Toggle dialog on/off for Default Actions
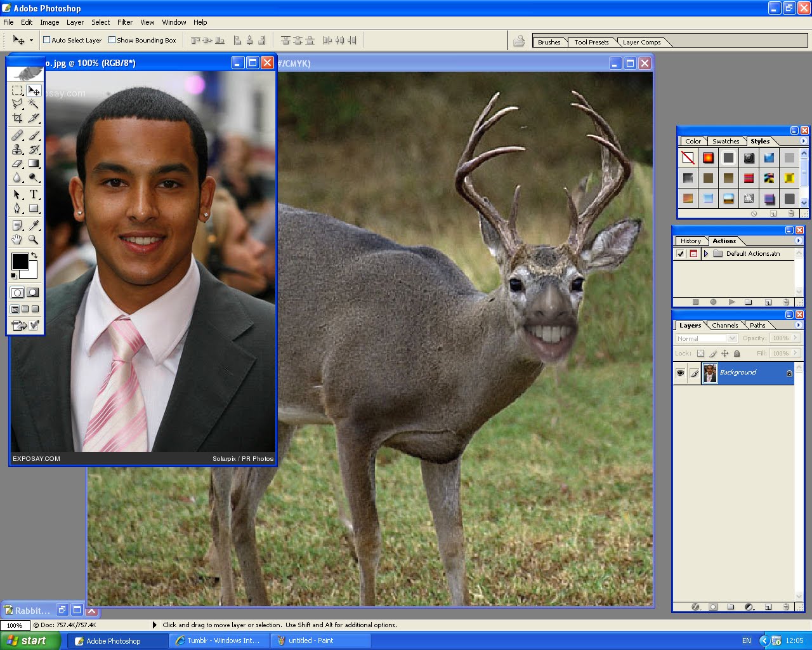The height and width of the screenshot is (650, 812). click(x=693, y=254)
